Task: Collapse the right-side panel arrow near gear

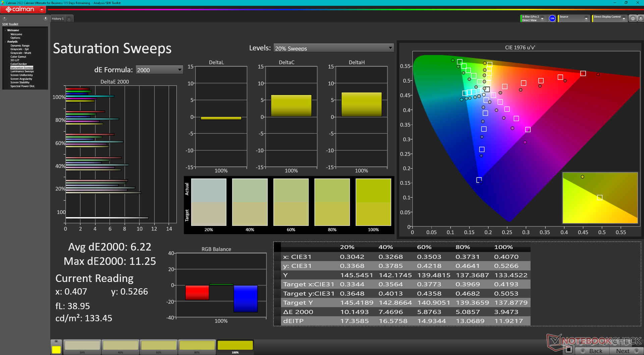Action: pyautogui.click(x=640, y=18)
